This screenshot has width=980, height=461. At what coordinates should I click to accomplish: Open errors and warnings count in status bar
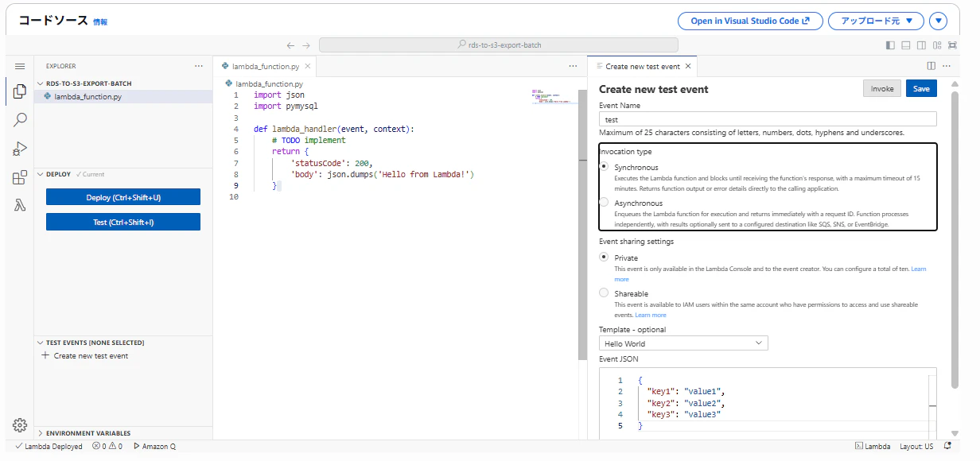107,447
